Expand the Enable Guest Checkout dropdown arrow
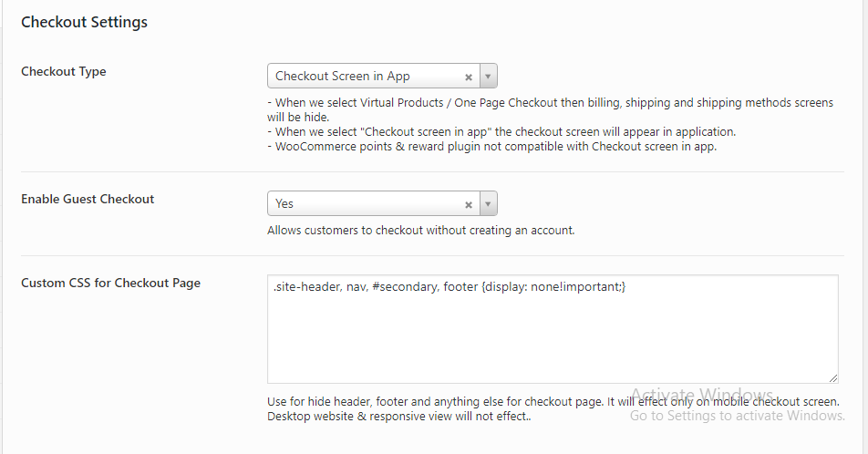This screenshot has width=868, height=454. click(489, 204)
